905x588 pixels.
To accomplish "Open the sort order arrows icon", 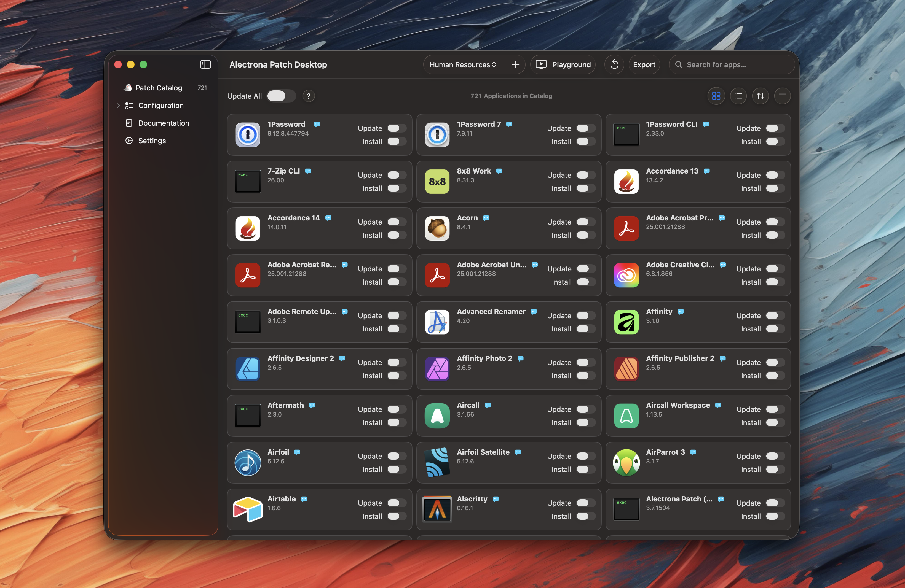I will pyautogui.click(x=760, y=96).
